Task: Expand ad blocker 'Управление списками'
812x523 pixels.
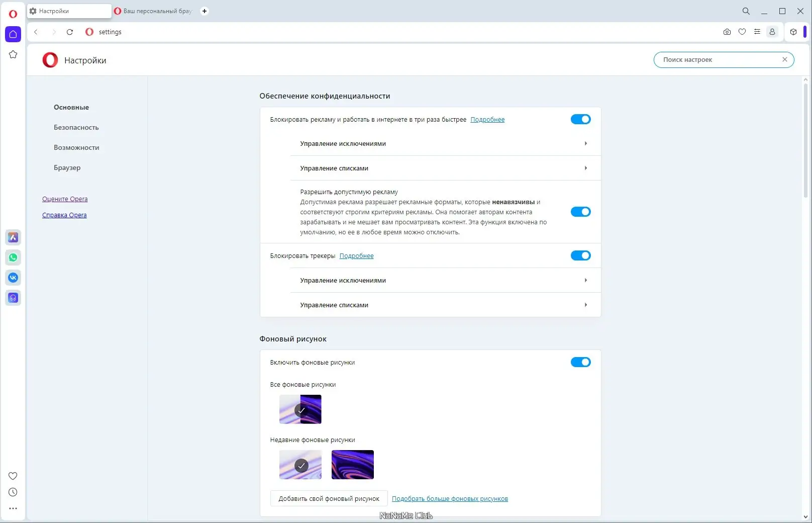Action: tap(445, 168)
